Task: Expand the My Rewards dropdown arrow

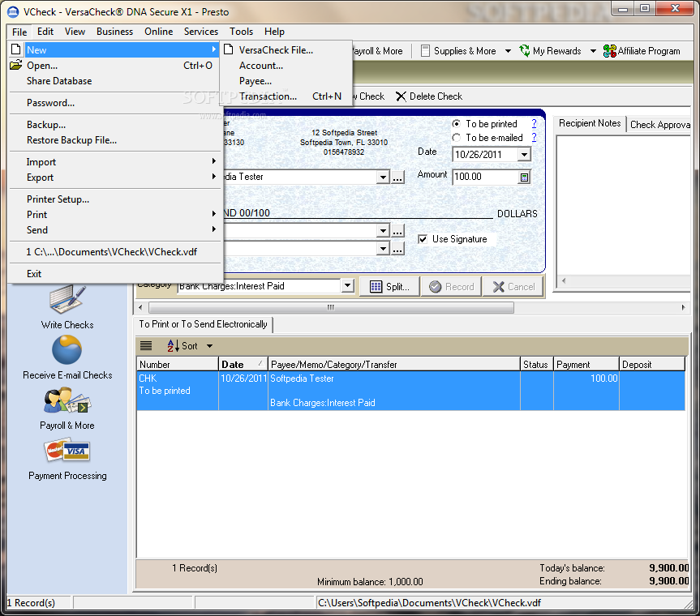Action: (593, 51)
